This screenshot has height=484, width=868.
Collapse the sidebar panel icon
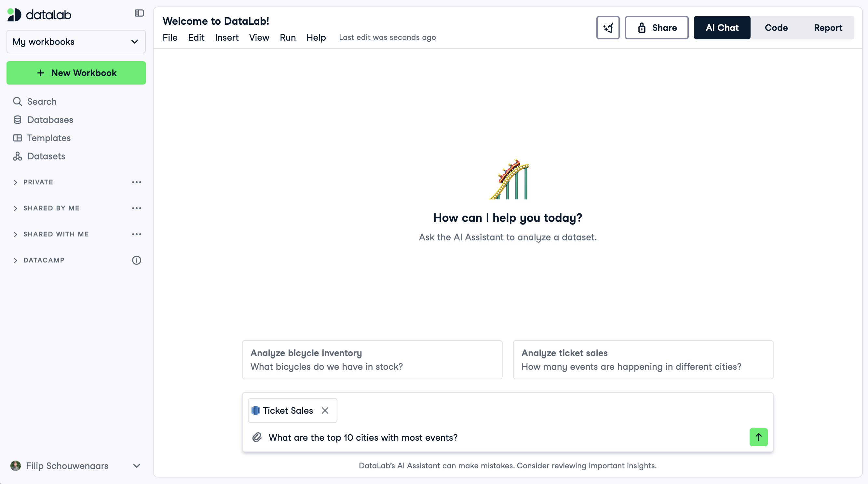[x=139, y=13]
